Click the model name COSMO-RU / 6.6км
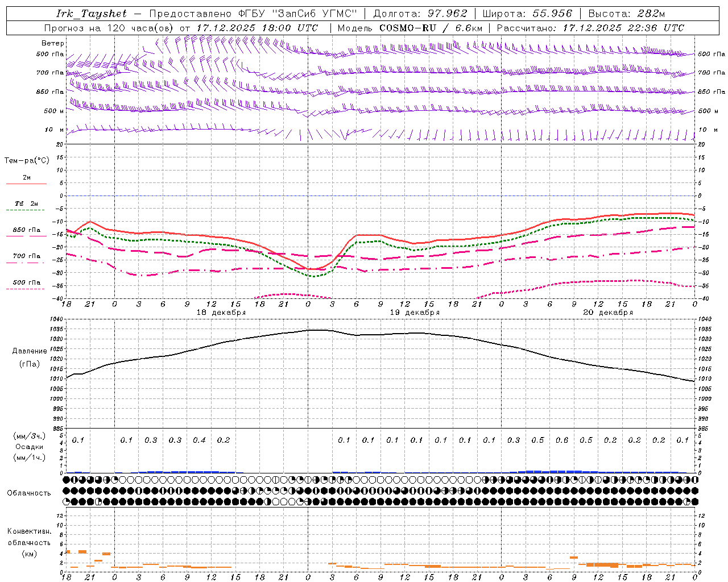 [x=431, y=28]
